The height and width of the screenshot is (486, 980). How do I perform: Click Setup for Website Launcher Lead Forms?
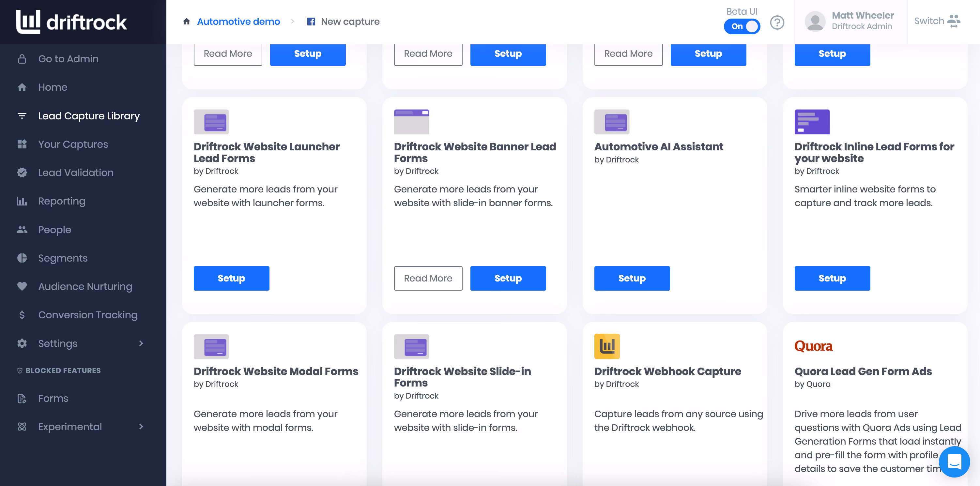click(231, 278)
